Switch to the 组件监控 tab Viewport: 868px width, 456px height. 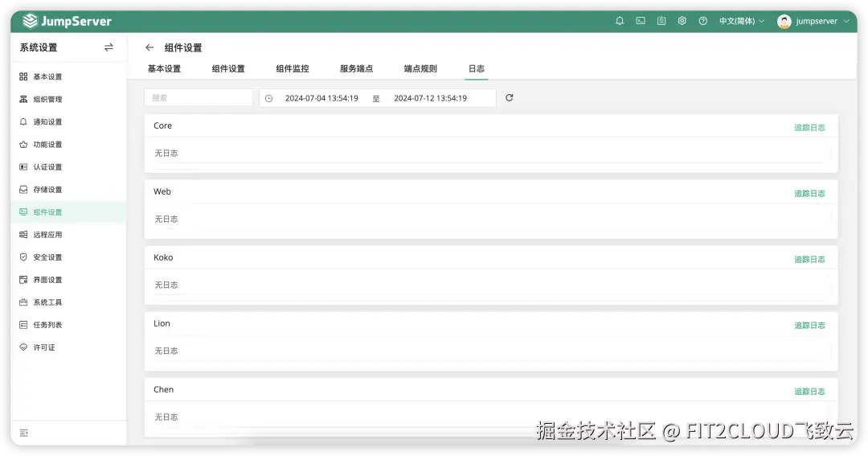click(293, 68)
